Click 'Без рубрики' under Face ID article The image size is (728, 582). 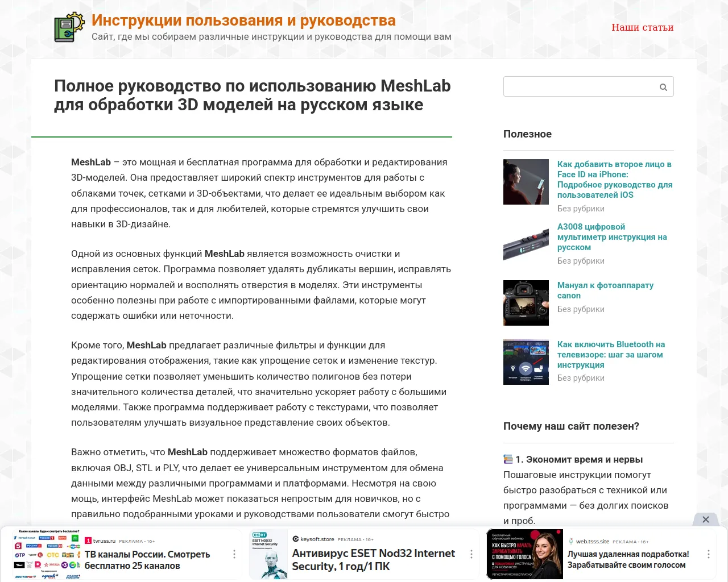(x=581, y=209)
